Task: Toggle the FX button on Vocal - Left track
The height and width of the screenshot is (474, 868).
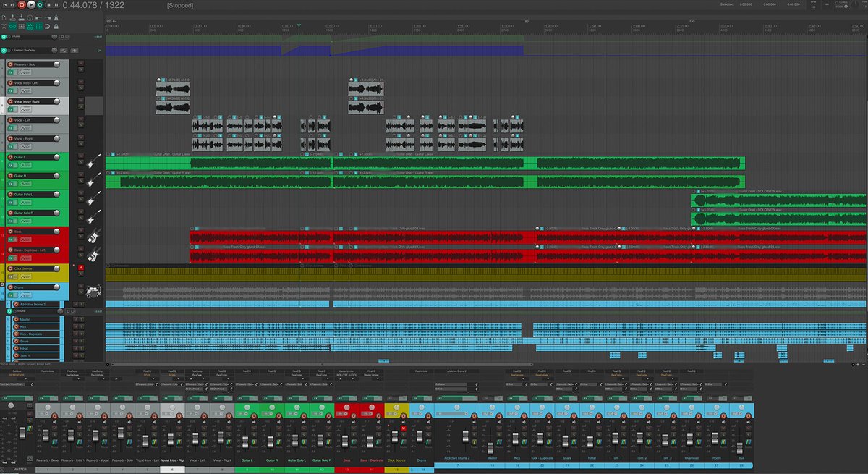Action: click(10, 127)
